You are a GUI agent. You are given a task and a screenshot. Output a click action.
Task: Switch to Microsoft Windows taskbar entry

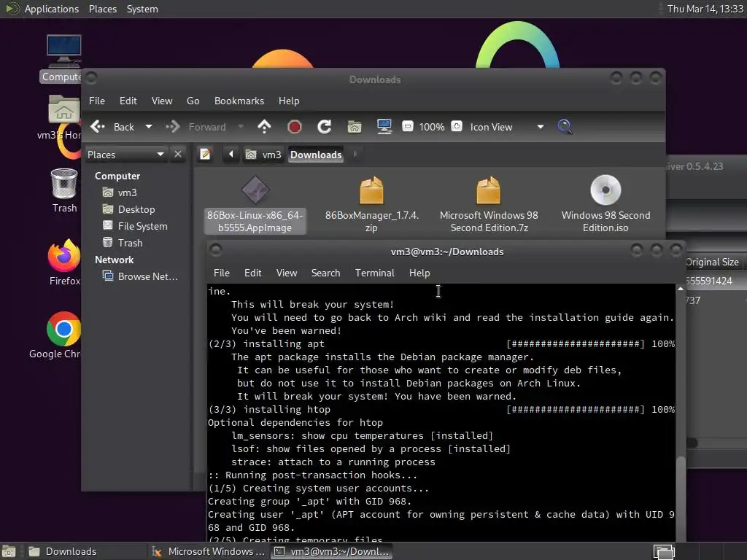pyautogui.click(x=209, y=551)
